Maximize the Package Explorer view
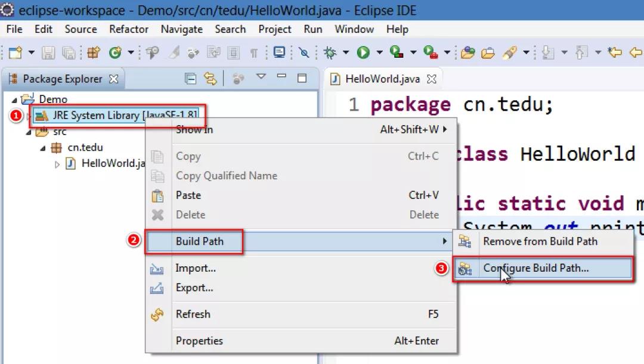This screenshot has width=644, height=364. (x=302, y=78)
